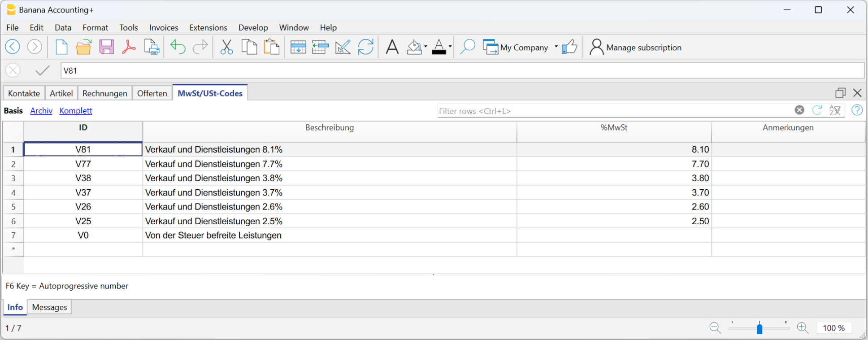Apply the fill color bucket icon
Screen dimensions: 868x340
pos(414,47)
